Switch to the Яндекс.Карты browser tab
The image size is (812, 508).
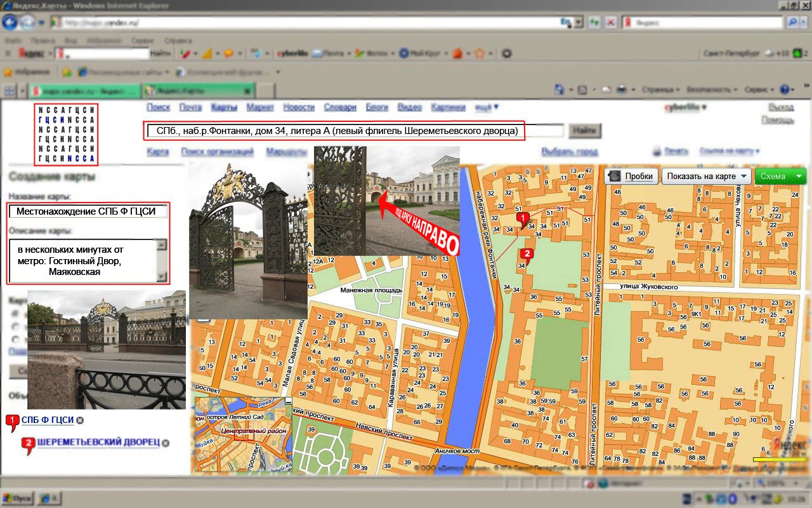click(x=199, y=90)
